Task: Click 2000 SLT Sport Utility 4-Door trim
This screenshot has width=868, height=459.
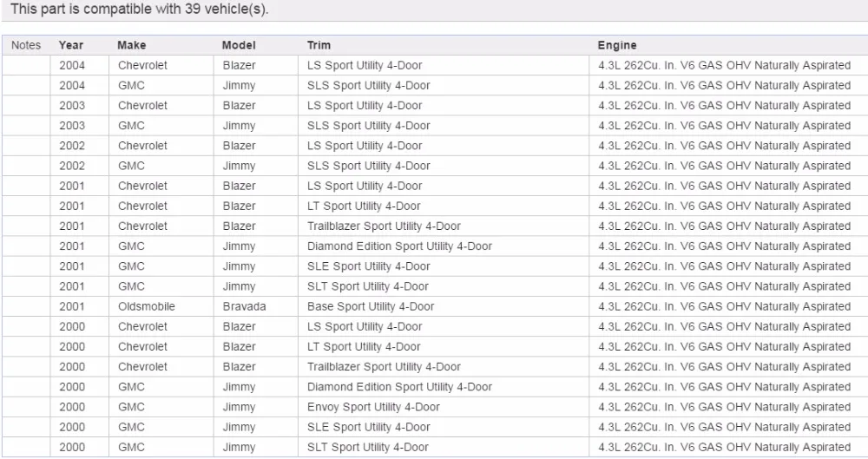Action: pyautogui.click(x=368, y=448)
